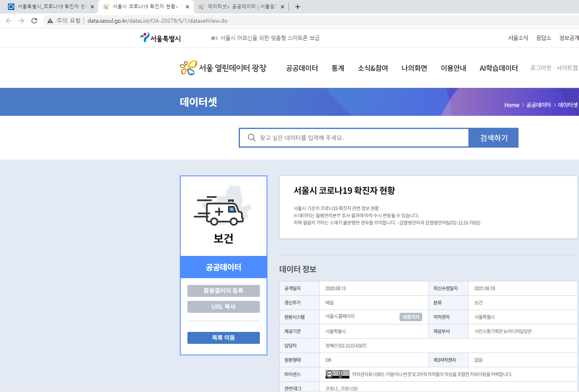Click the 원본형태 value DB
Viewport: 579px width, 392px height.
pyautogui.click(x=328, y=360)
